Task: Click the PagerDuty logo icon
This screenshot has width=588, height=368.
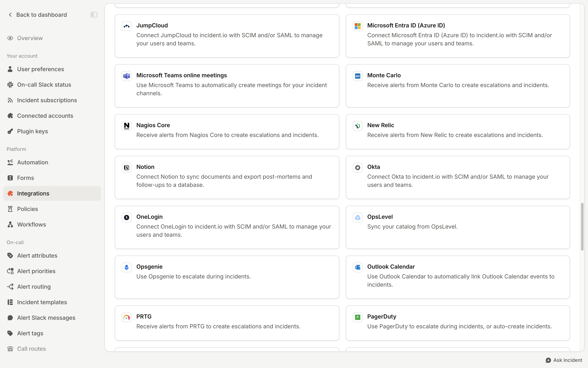Action: (357, 317)
